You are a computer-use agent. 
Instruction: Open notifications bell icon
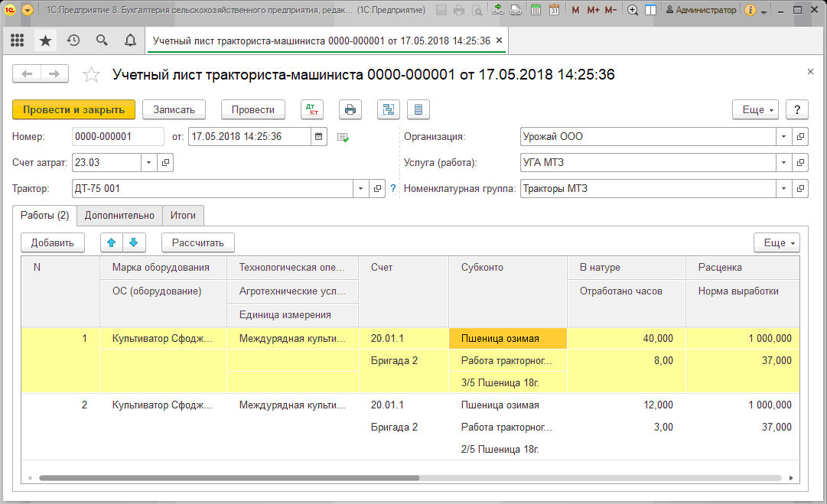(130, 41)
